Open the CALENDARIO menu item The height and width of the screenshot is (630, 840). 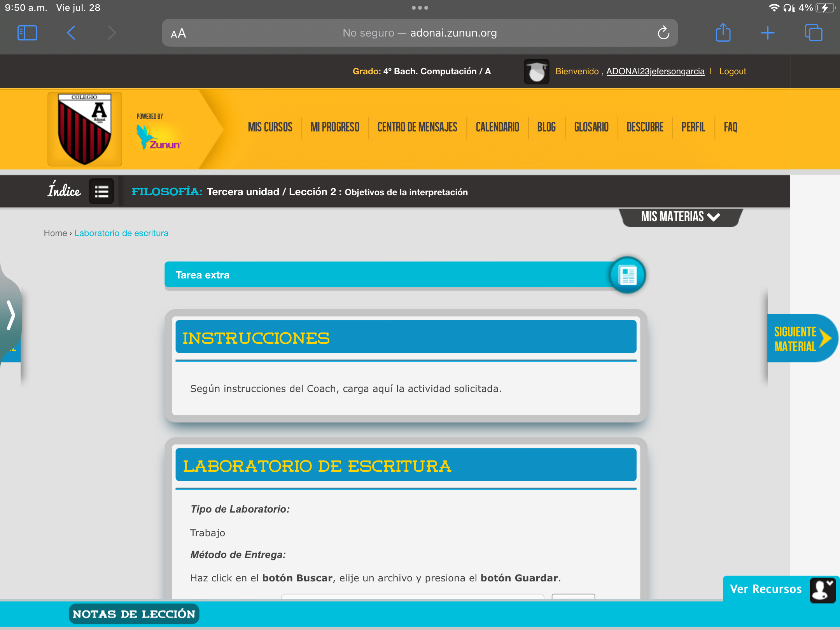[497, 127]
